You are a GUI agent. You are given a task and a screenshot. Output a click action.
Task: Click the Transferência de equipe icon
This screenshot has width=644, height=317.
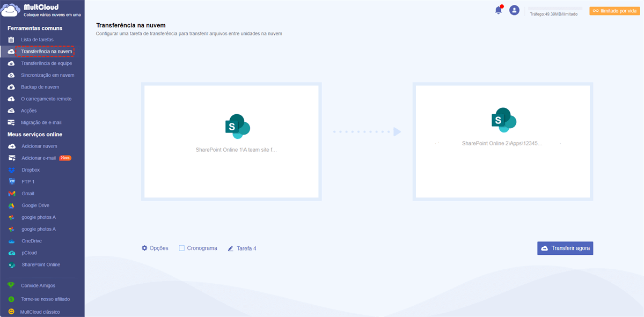(x=11, y=63)
